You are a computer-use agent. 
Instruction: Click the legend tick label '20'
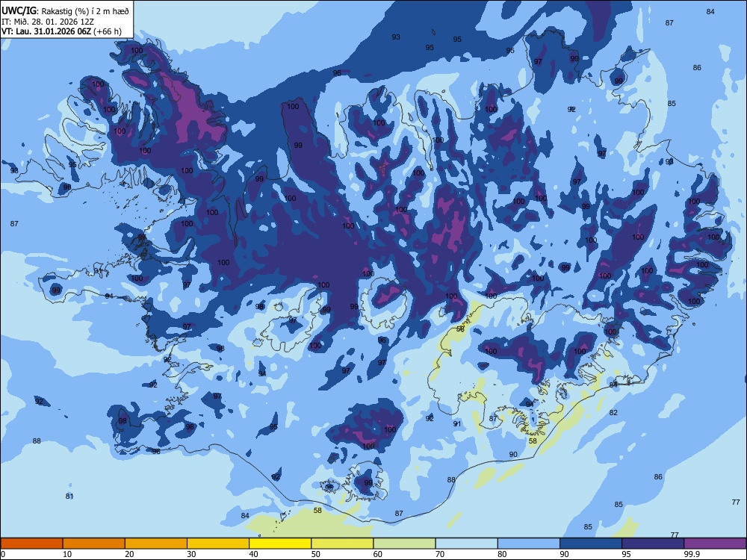click(x=129, y=554)
